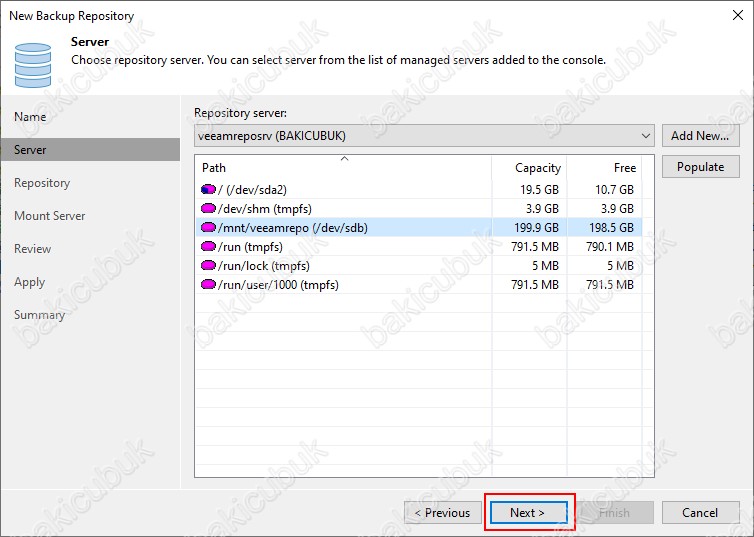Open the Review wizard step

(x=32, y=249)
